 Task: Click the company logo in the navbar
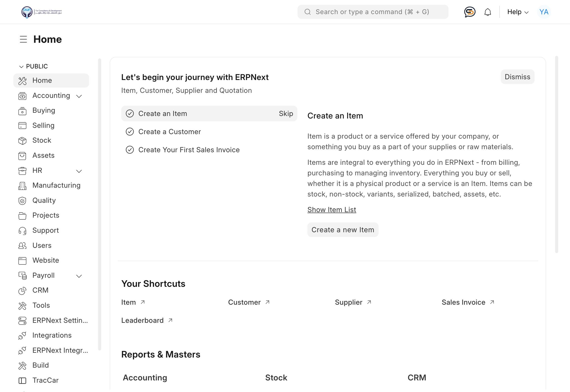pos(42,12)
